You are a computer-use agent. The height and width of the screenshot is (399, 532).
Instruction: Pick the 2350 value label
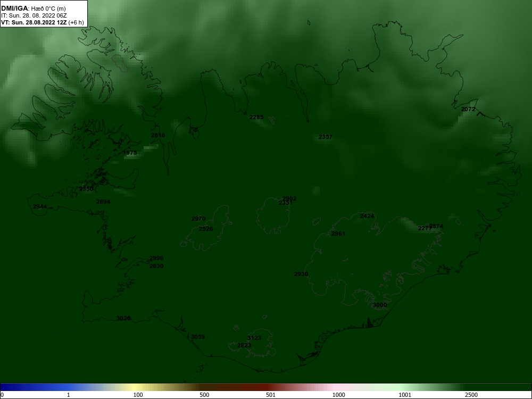[x=86, y=189]
